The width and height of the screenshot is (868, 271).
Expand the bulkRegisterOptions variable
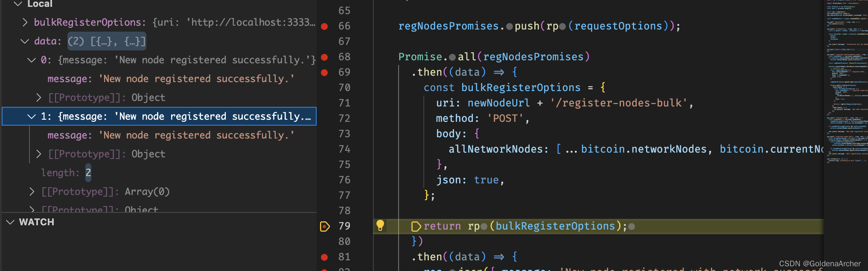[25, 22]
